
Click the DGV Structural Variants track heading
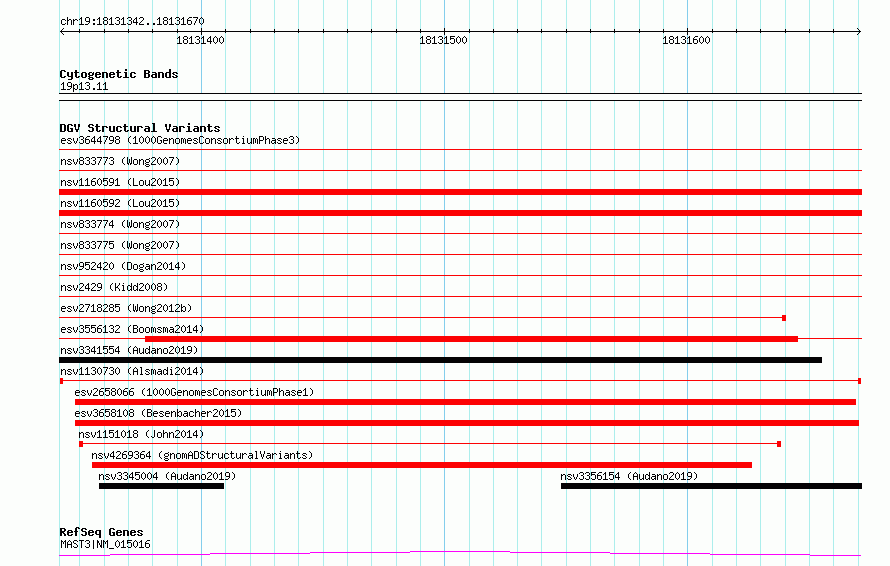[x=140, y=128]
